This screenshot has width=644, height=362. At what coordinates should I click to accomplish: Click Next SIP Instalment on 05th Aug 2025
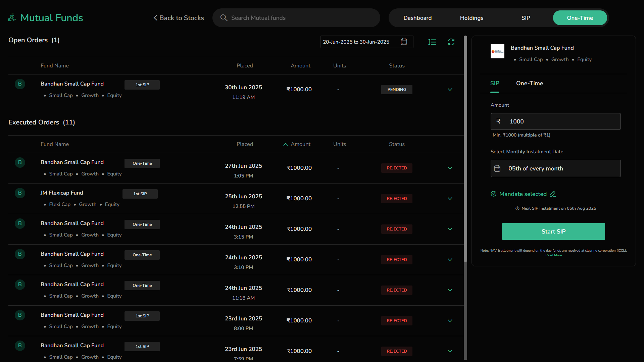click(x=559, y=208)
